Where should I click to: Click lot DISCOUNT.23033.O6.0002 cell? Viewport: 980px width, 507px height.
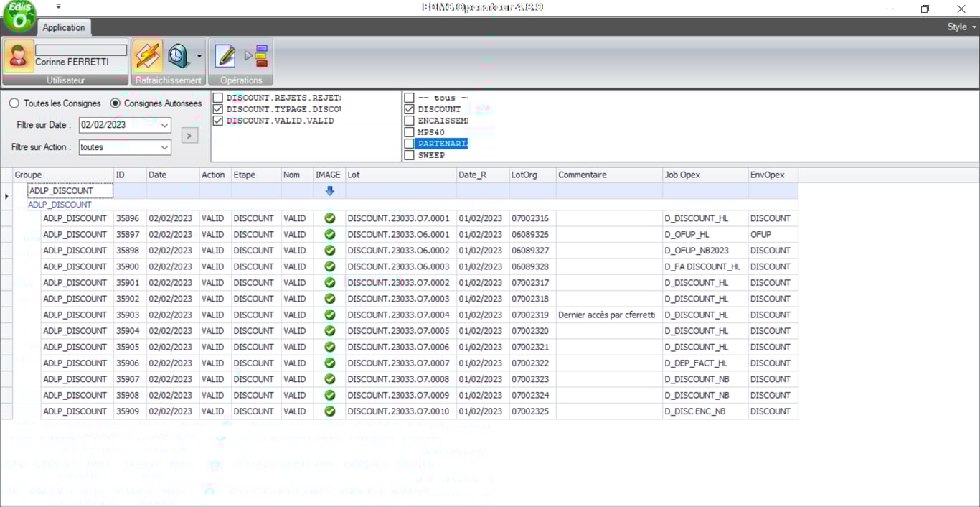click(401, 251)
